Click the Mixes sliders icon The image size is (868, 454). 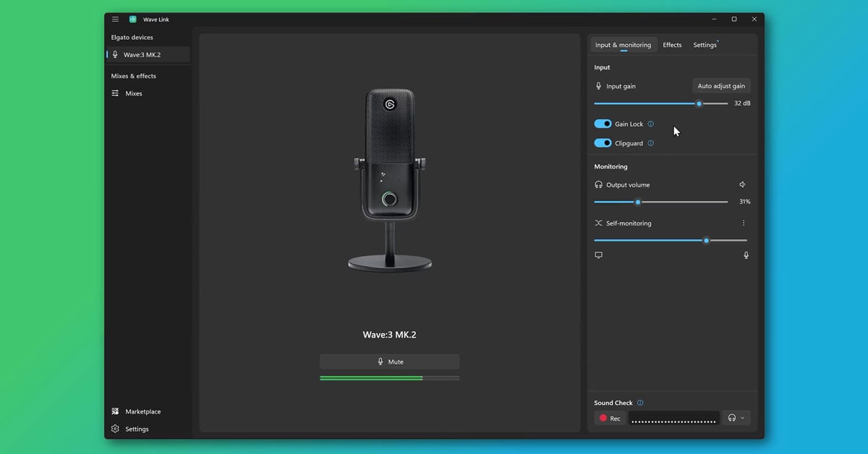point(115,93)
